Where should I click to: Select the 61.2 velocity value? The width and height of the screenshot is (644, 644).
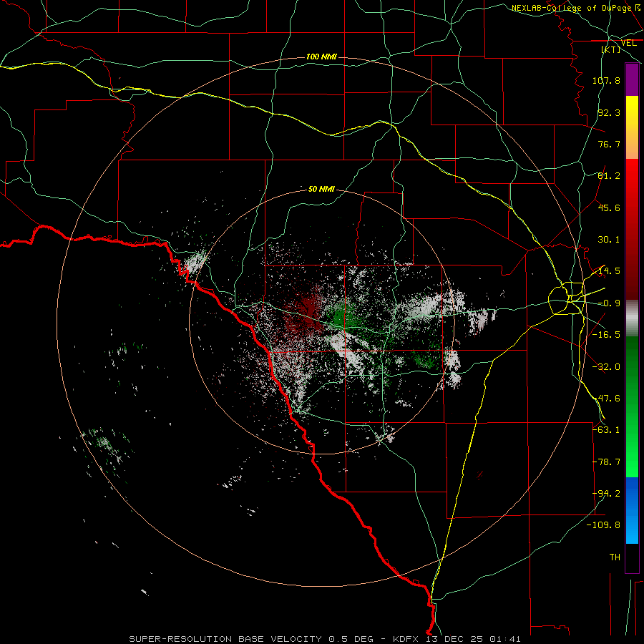609,176
